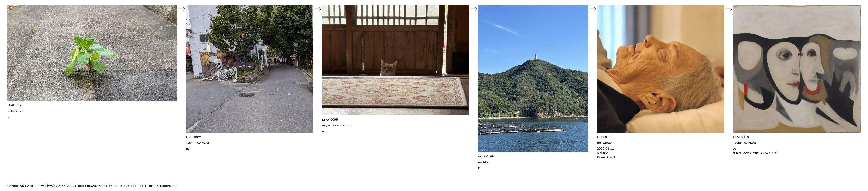
Task: Open the mountain and sea photo
Action: pyautogui.click(x=533, y=79)
